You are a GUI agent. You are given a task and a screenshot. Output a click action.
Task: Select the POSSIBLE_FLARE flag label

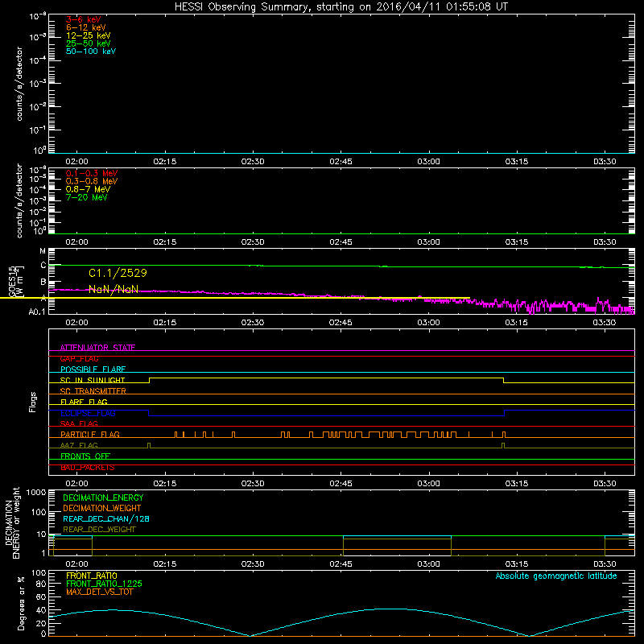93,369
